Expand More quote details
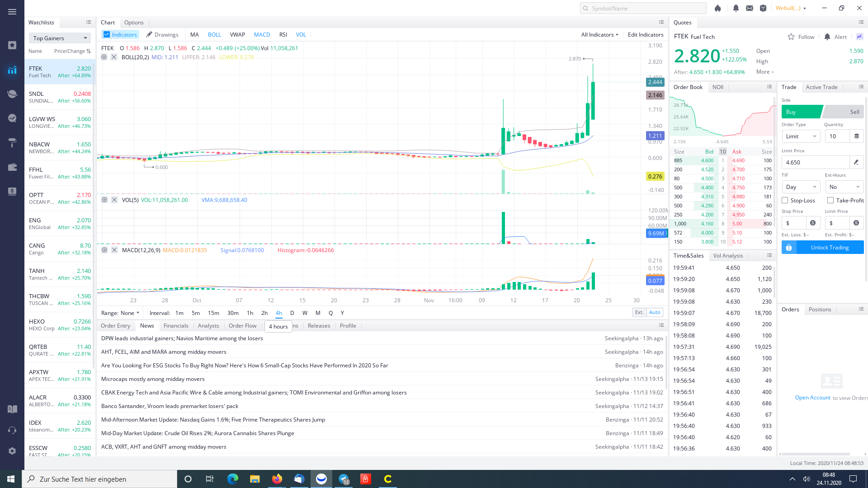The width and height of the screenshot is (868, 488). [765, 72]
